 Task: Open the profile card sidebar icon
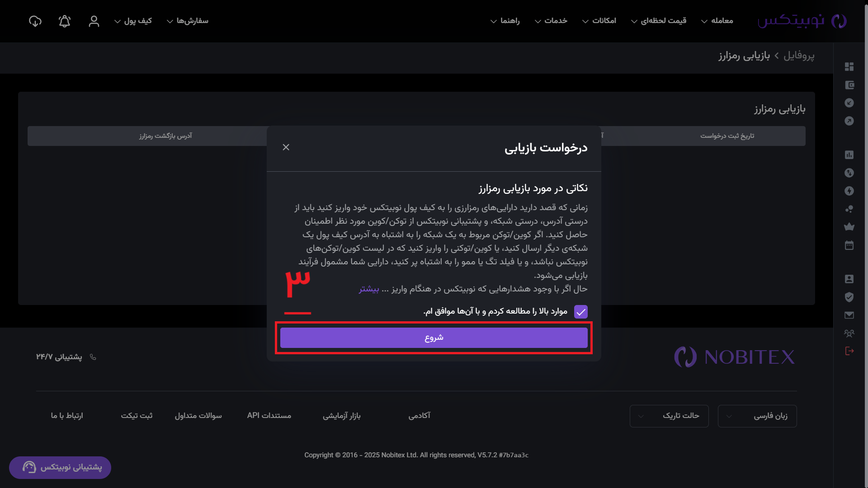pyautogui.click(x=849, y=279)
